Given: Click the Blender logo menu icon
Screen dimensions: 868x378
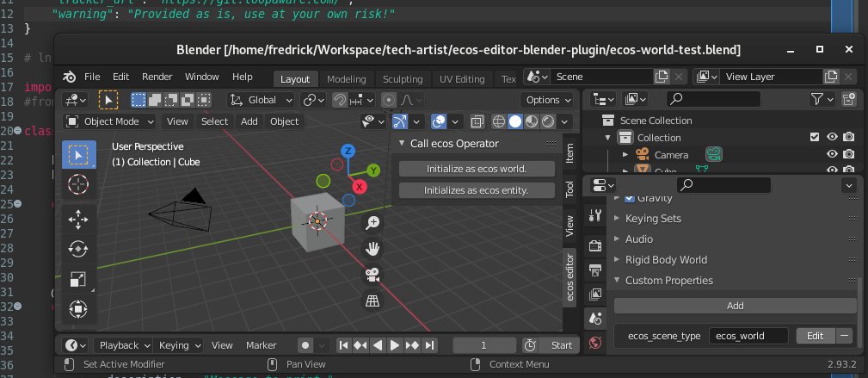Looking at the screenshot, I should 69,77.
